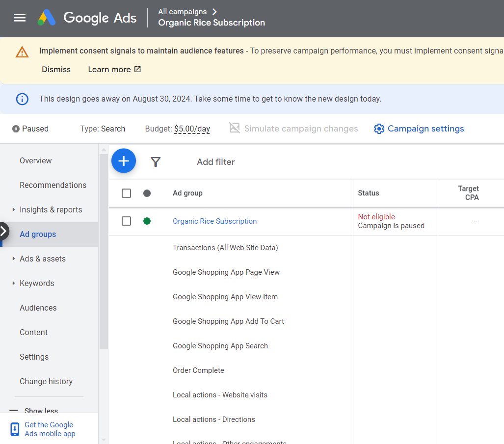The image size is (504, 444).
Task: Click the Order Complete entry
Action: [x=198, y=370]
